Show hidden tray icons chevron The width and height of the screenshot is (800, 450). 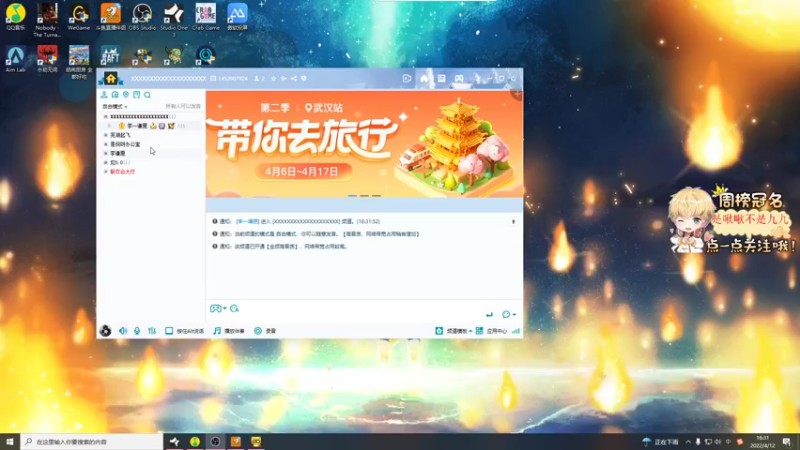(x=688, y=442)
